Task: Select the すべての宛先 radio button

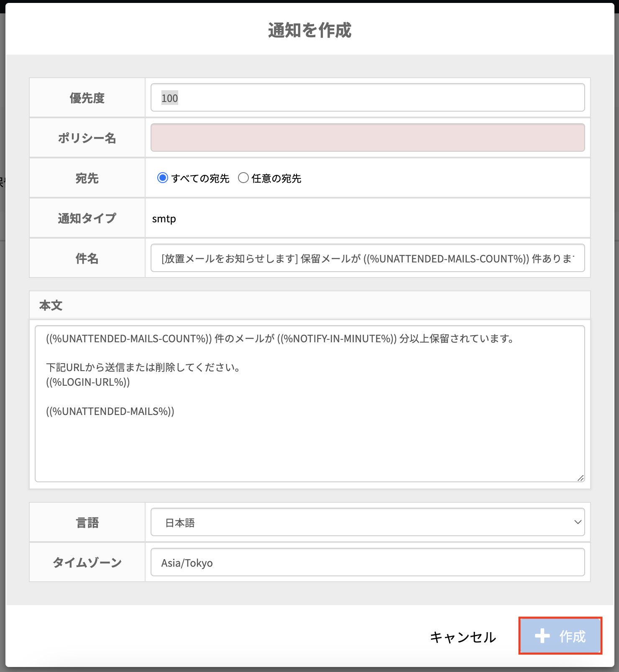Action: [162, 178]
